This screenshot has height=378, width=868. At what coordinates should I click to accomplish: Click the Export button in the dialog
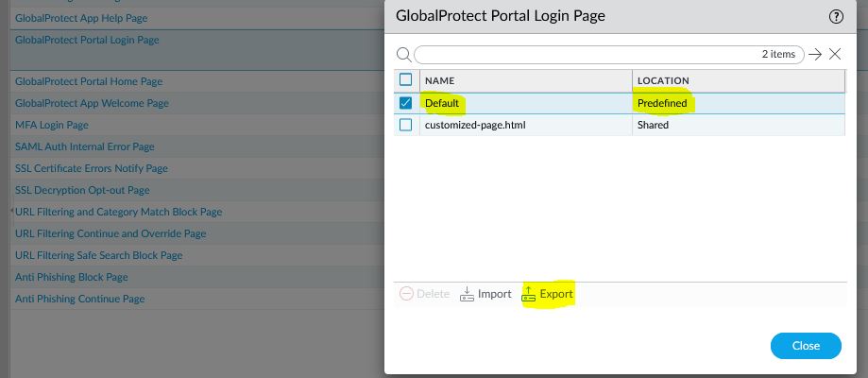point(548,294)
